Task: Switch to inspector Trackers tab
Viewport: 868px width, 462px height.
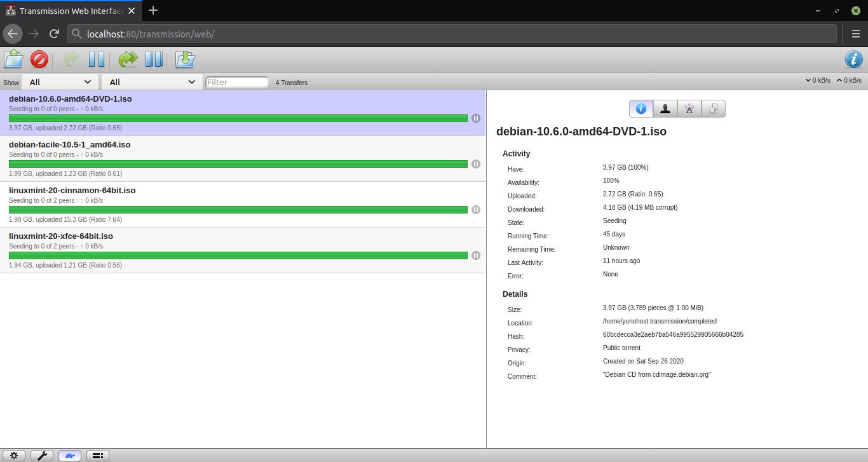Action: click(689, 109)
